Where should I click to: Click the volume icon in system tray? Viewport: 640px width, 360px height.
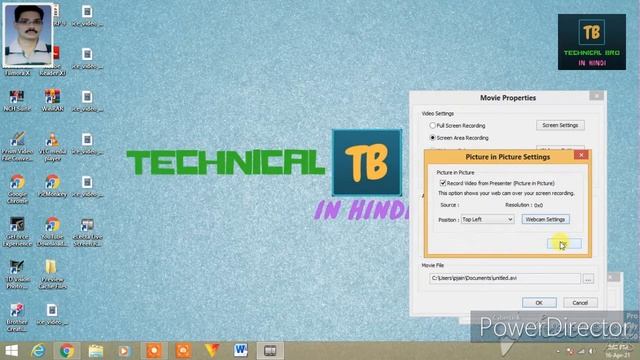pyautogui.click(x=590, y=351)
